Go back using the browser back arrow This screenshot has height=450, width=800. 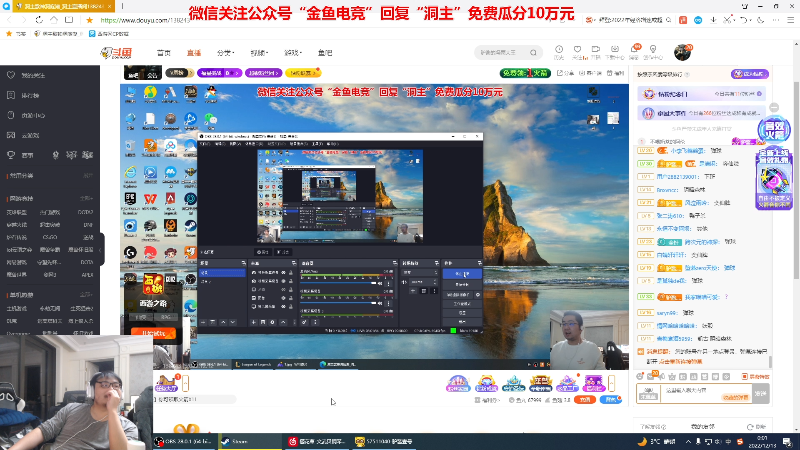coord(10,20)
